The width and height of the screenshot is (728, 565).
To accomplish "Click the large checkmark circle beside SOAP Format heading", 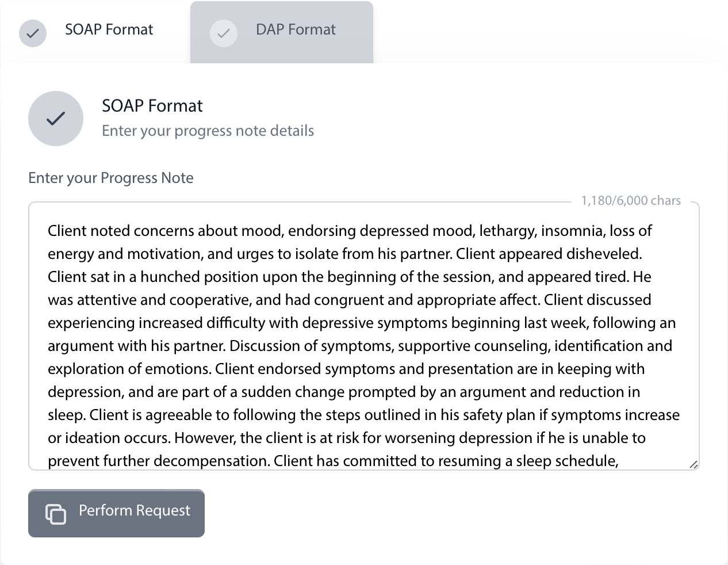I will coord(56,119).
